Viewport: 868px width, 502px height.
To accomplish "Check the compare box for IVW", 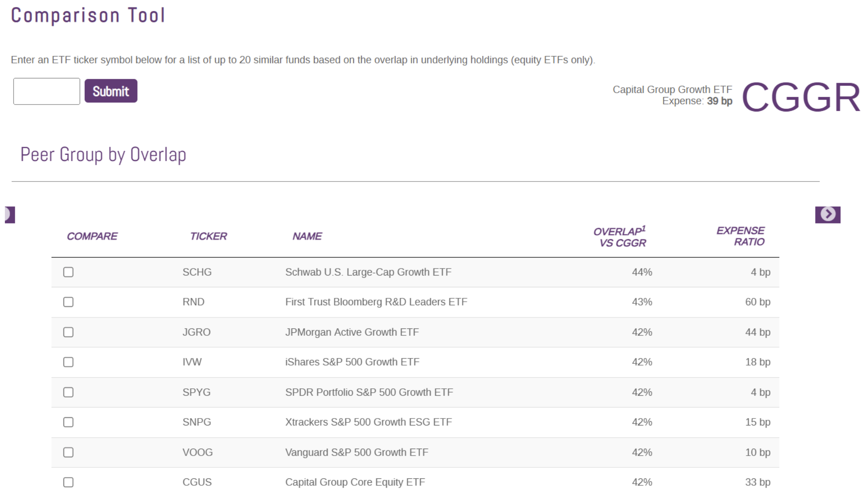I will click(68, 362).
